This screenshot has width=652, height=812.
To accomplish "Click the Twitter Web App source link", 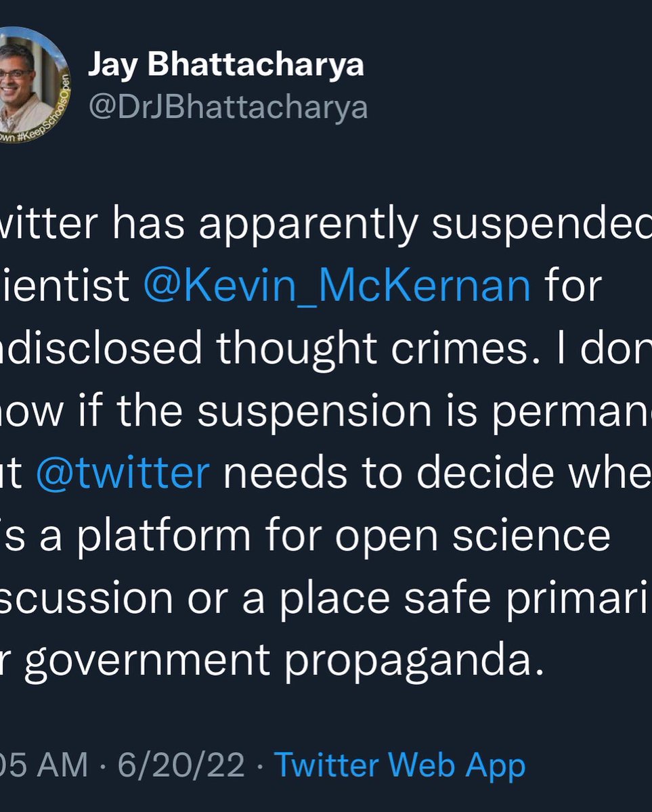I will [399, 765].
